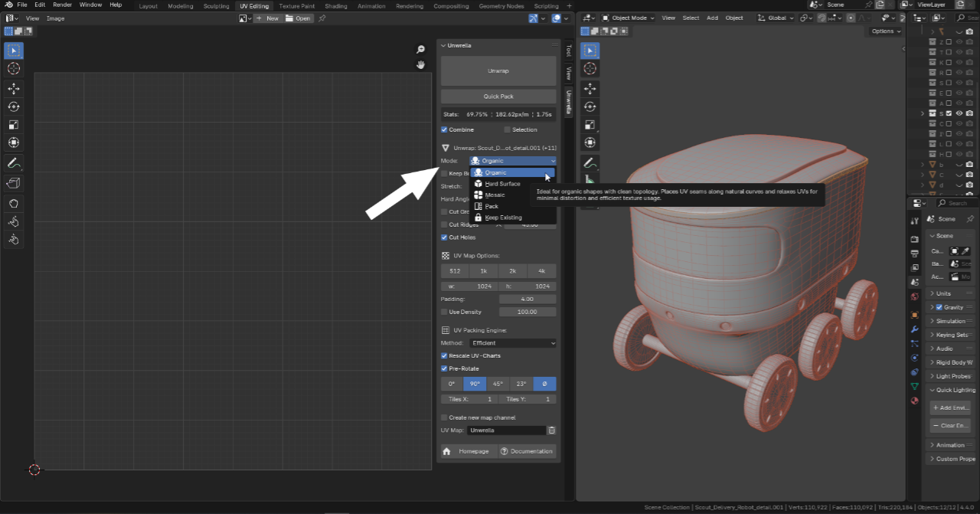
Task: Toggle the Gravity checkbox in Scene properties
Action: click(939, 307)
